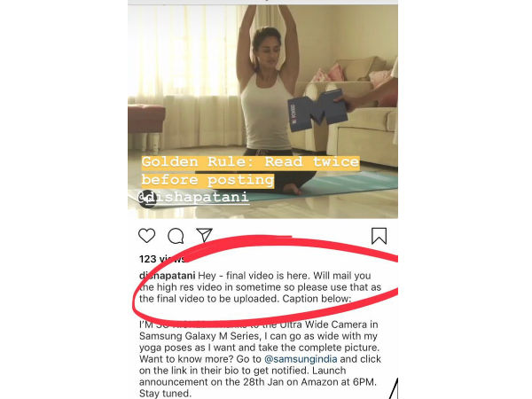
Task: Tap the Golden Rule text sticker
Action: click(x=250, y=171)
